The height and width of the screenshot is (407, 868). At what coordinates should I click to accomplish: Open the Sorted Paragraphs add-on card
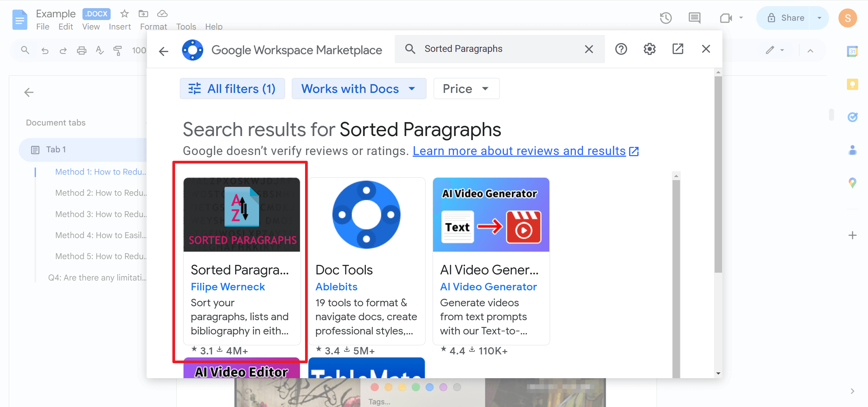click(242, 261)
